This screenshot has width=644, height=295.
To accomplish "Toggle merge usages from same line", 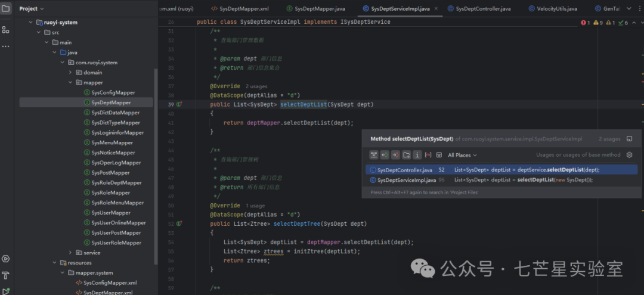I will (374, 155).
